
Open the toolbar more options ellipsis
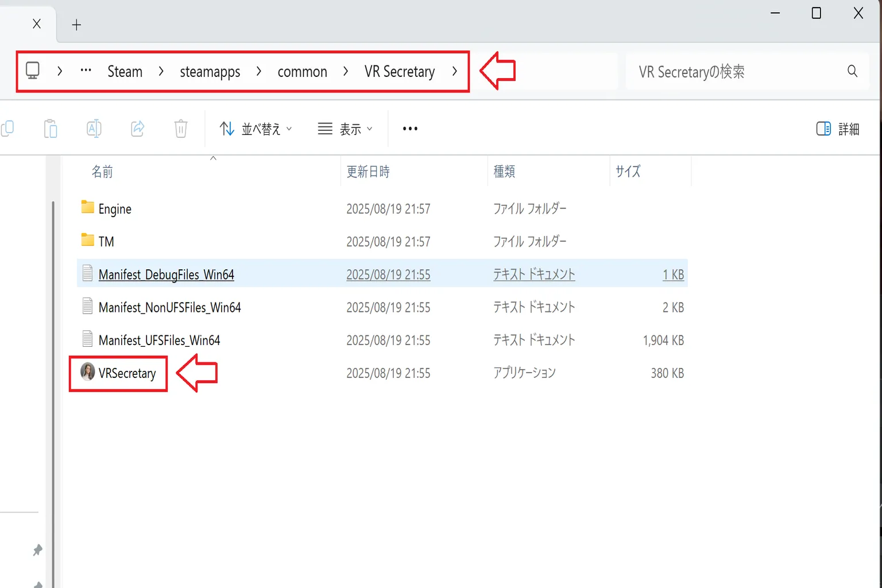(410, 129)
